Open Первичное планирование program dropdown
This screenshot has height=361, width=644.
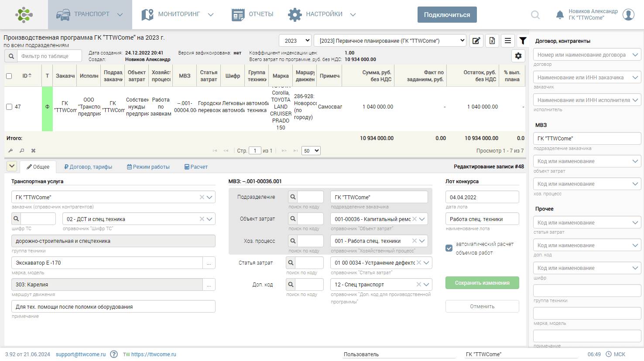click(390, 41)
